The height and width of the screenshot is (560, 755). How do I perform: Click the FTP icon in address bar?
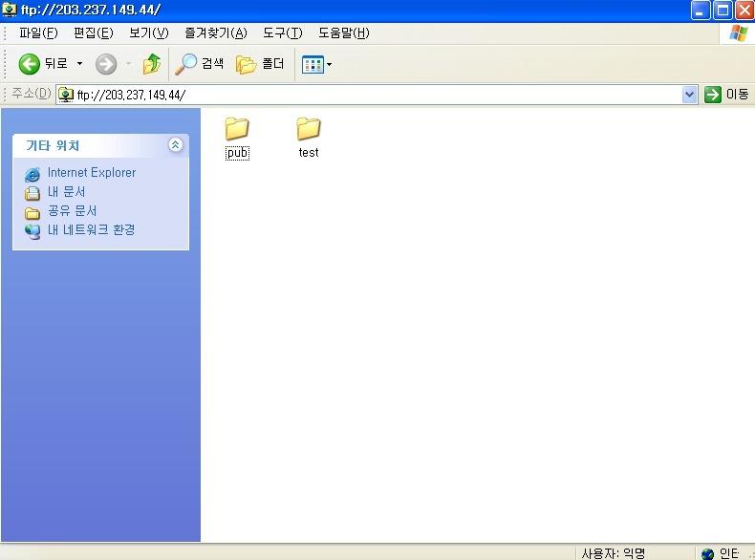coord(66,95)
